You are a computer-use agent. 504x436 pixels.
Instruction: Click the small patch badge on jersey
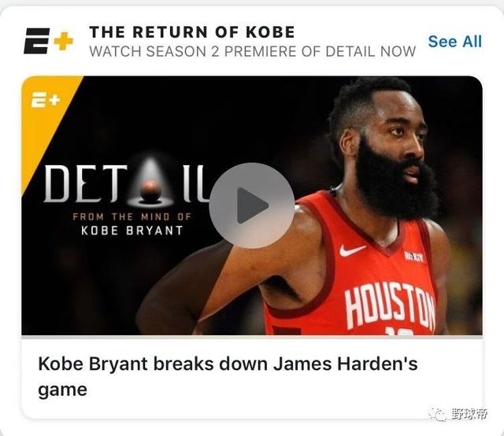click(x=414, y=257)
